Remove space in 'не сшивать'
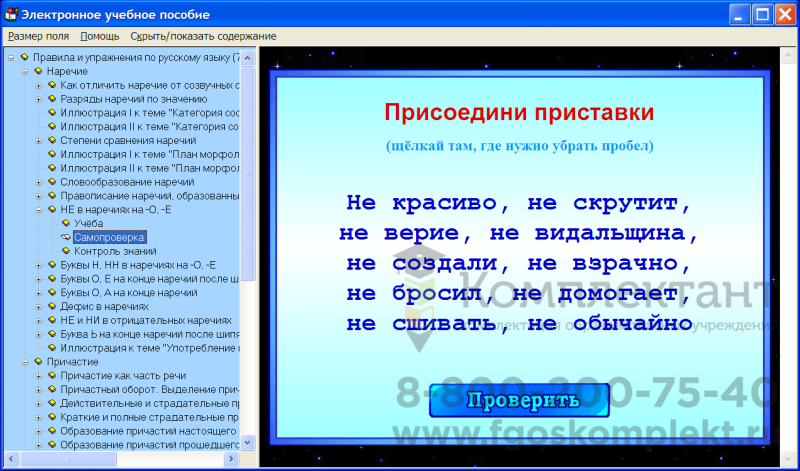This screenshot has width=800, height=471. pyautogui.click(x=384, y=324)
